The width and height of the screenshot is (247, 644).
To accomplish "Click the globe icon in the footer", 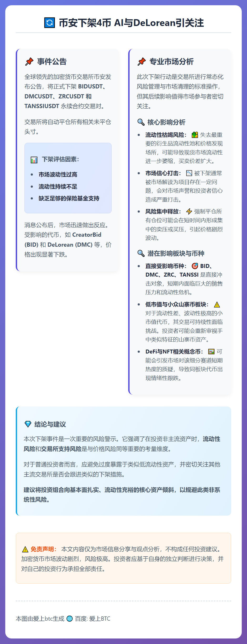I will [70, 619].
